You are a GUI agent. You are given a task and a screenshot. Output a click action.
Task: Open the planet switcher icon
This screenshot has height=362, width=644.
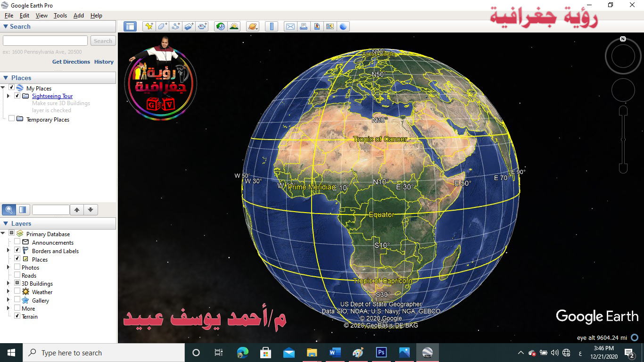pyautogui.click(x=253, y=26)
